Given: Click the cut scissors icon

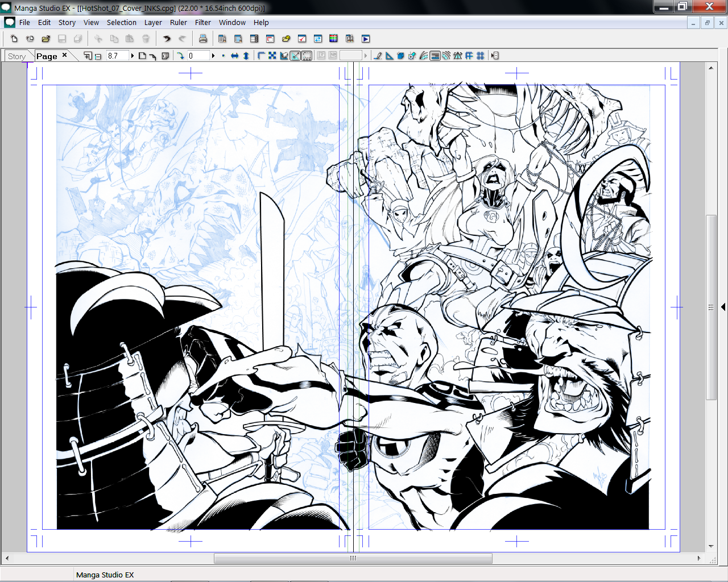Looking at the screenshot, I should click(98, 39).
